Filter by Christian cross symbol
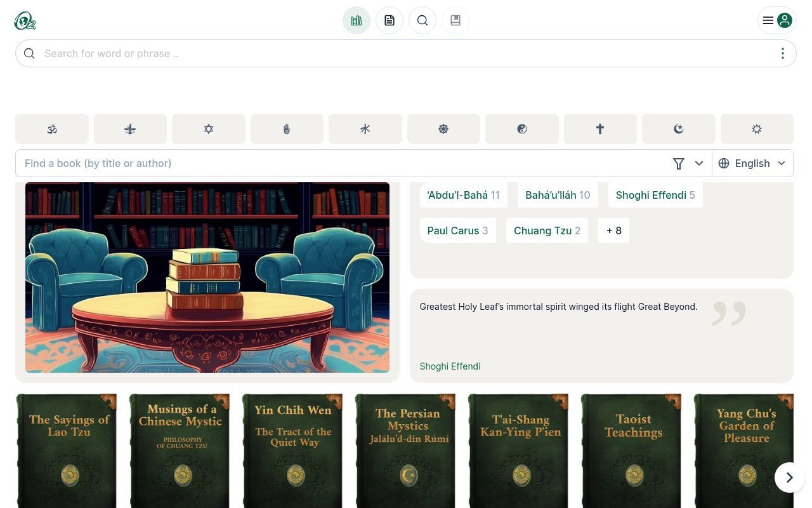Screen dimensions: 812x508 [x=600, y=129]
